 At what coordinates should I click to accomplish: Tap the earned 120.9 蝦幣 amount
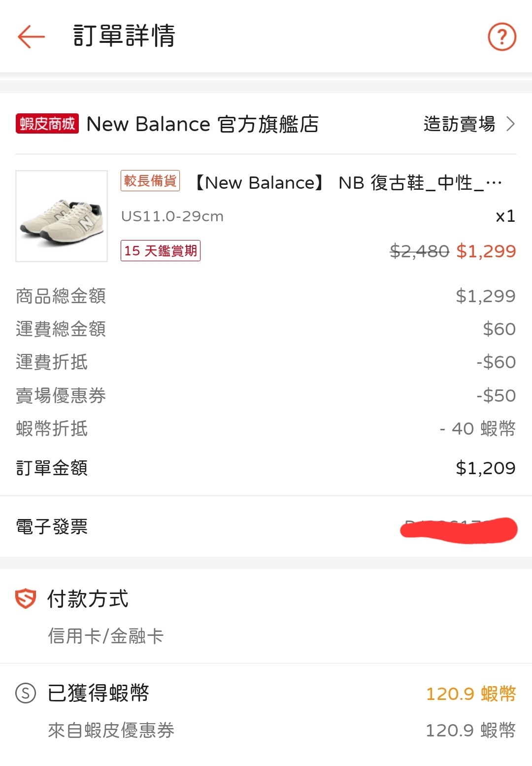470,694
